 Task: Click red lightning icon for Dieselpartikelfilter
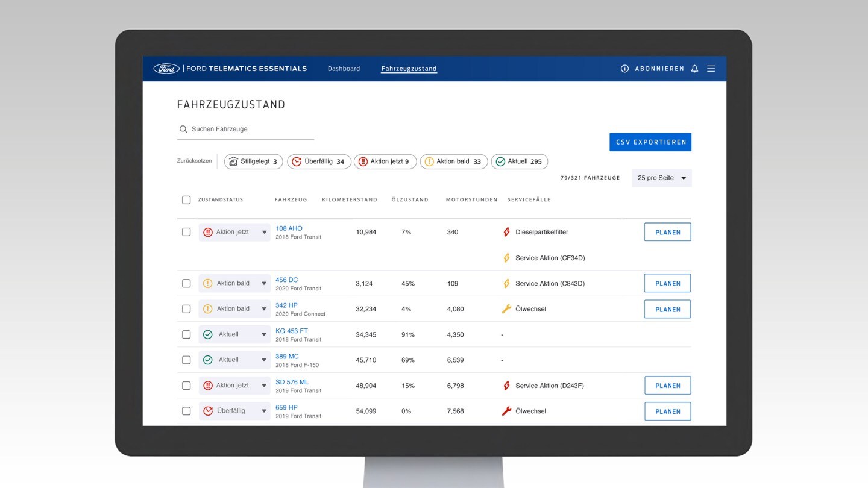pos(506,232)
